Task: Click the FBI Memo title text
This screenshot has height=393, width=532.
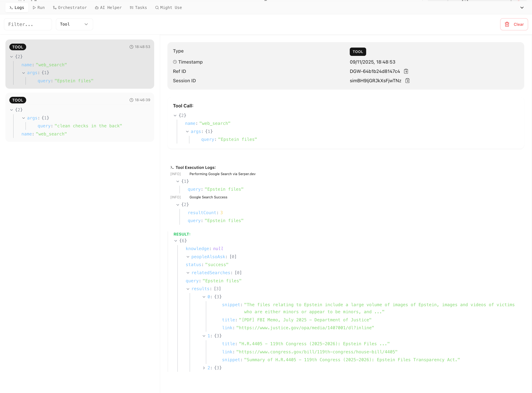Action: pos(305,320)
